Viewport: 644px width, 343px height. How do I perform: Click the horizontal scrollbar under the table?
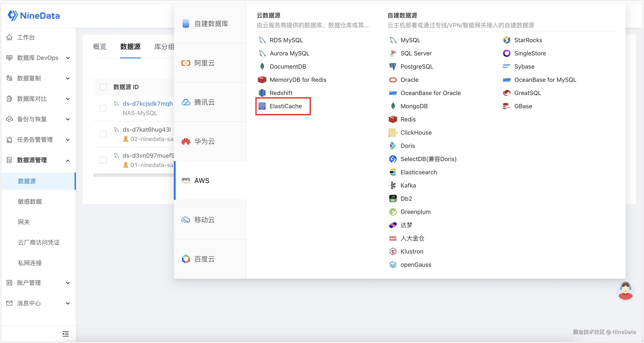click(x=133, y=175)
